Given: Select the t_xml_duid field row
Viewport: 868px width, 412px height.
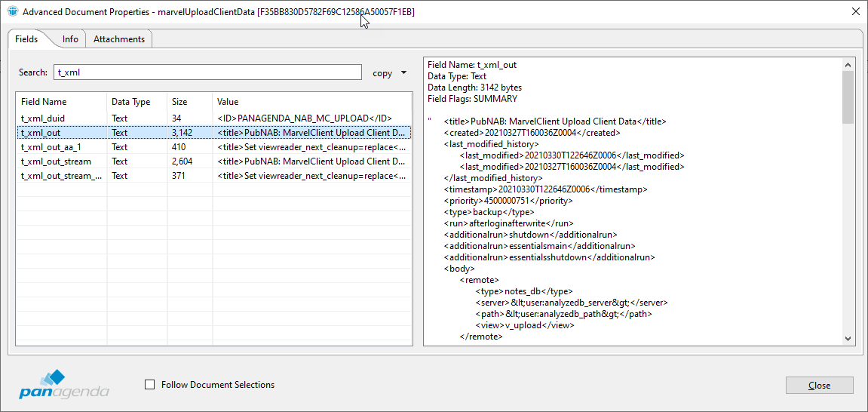Looking at the screenshot, I should pyautogui.click(x=43, y=118).
